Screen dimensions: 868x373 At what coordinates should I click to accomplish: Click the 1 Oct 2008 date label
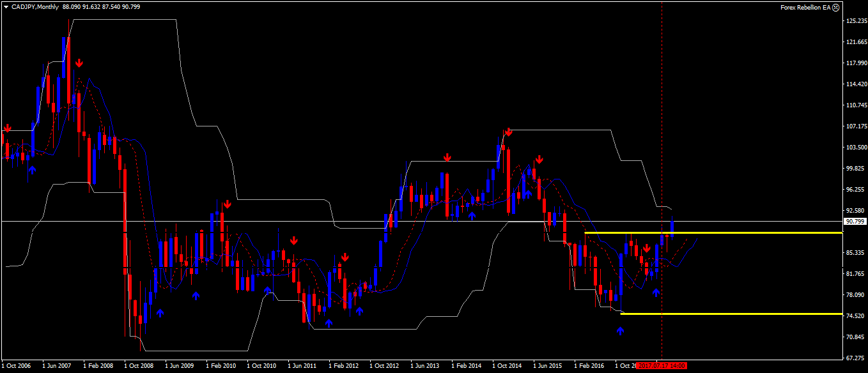(x=139, y=367)
